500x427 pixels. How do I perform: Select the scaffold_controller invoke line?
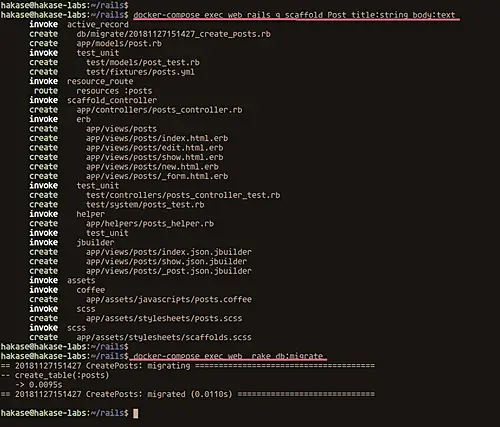pos(93,100)
